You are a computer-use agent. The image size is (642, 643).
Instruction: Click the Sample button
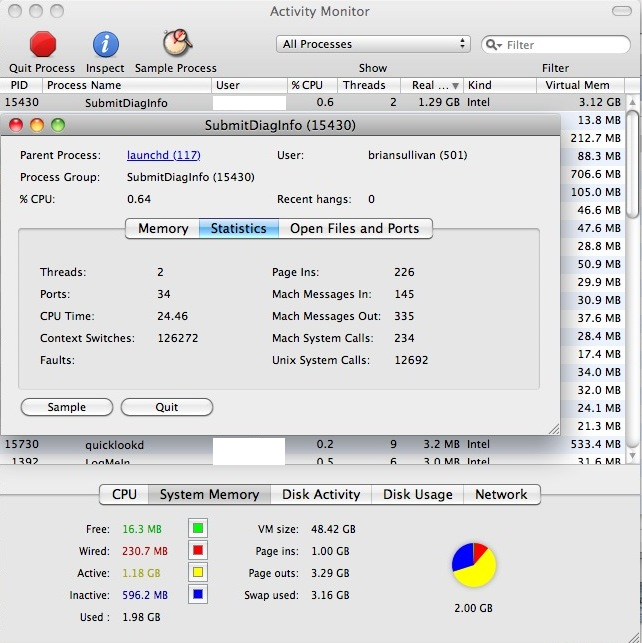[x=67, y=407]
